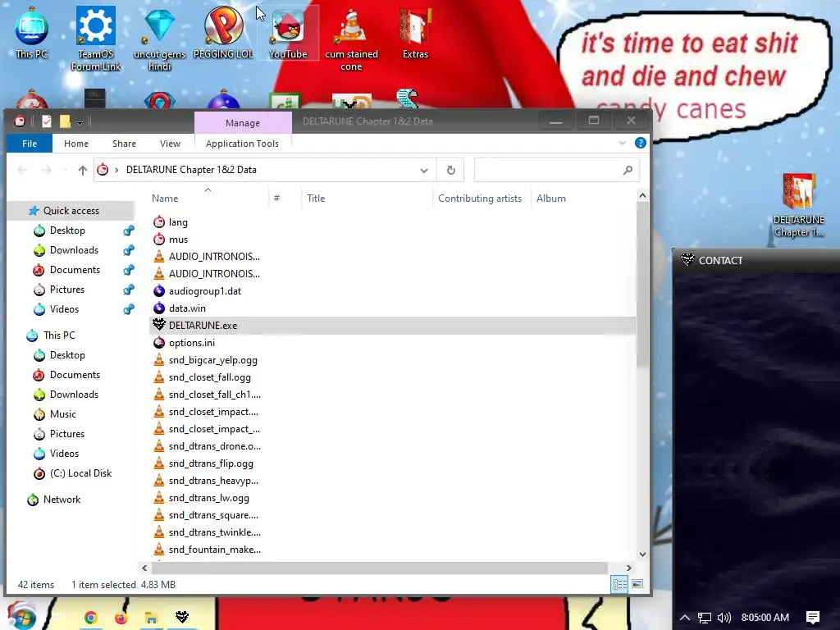Open File Explorer taskbar icon
Image resolution: width=840 pixels, height=630 pixels.
click(151, 618)
